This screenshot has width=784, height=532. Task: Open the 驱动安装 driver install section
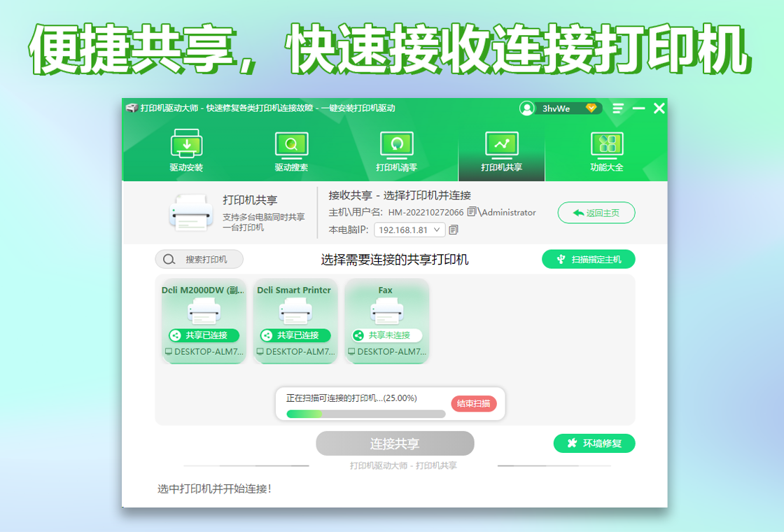pyautogui.click(x=186, y=151)
